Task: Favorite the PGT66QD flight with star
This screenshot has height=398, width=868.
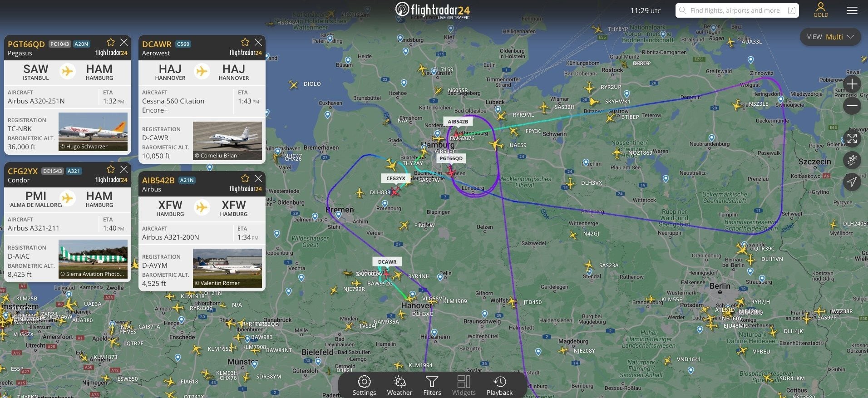Action: click(x=111, y=42)
